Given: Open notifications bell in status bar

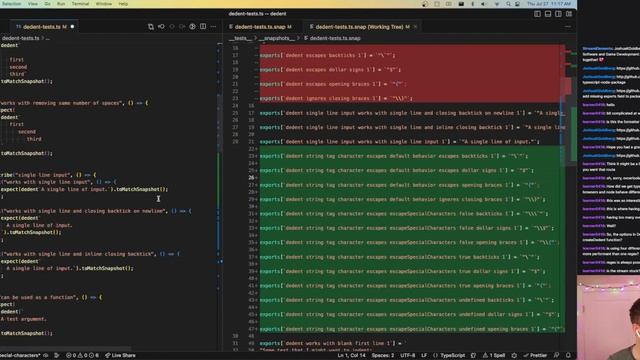Looking at the screenshot, I should click(x=568, y=356).
